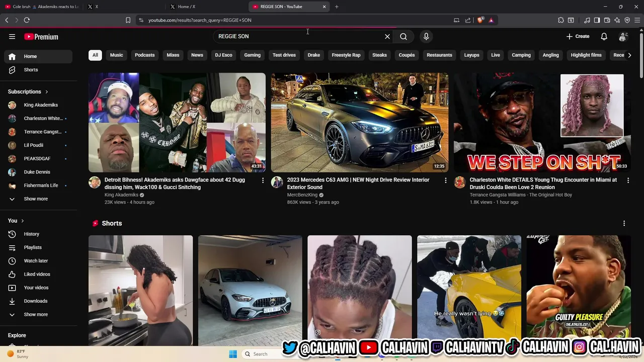Open Shorts in the sidebar
The width and height of the screenshot is (644, 362).
[x=38, y=70]
